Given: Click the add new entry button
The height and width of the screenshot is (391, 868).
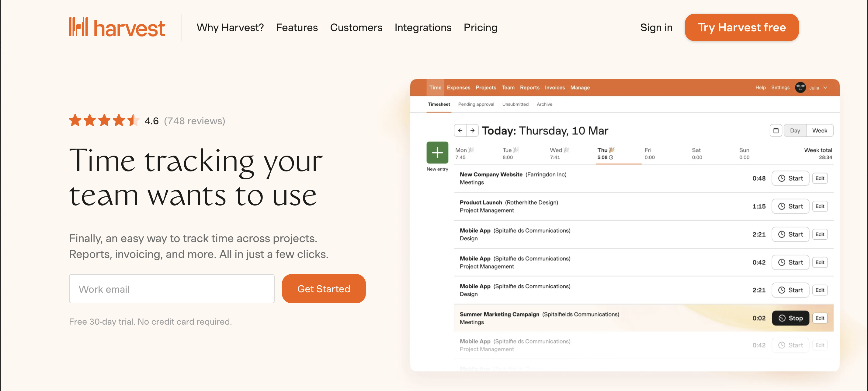Looking at the screenshot, I should (x=437, y=153).
